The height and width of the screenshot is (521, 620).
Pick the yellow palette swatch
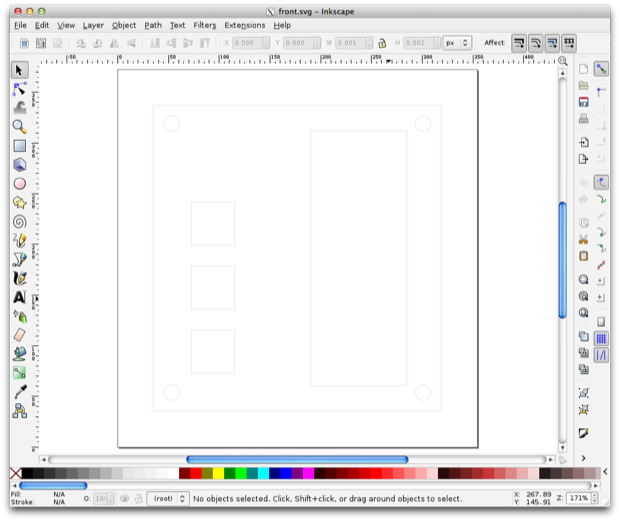pyautogui.click(x=218, y=473)
